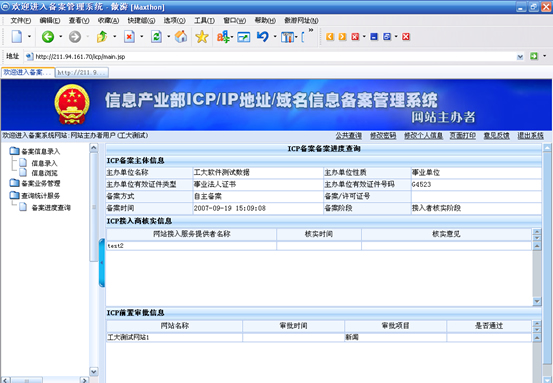Click sidebar vertical scrollbar up arrow
This screenshot has height=383, width=553.
coord(94,148)
